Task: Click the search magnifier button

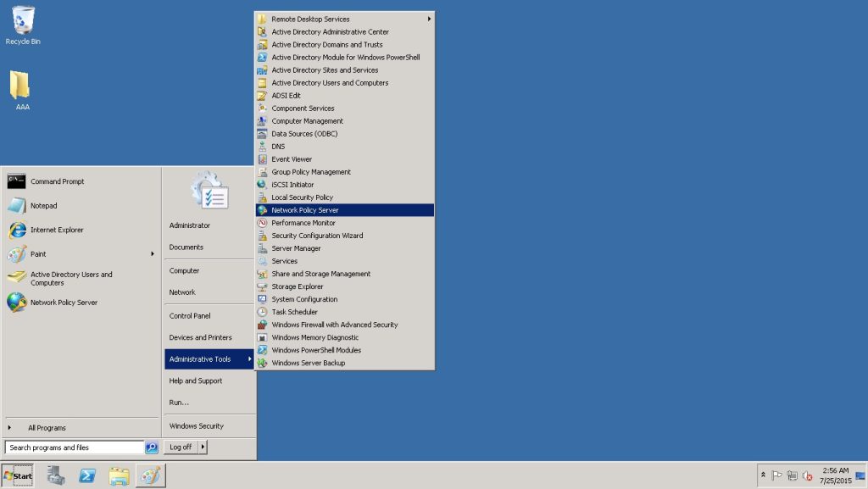Action: point(152,447)
